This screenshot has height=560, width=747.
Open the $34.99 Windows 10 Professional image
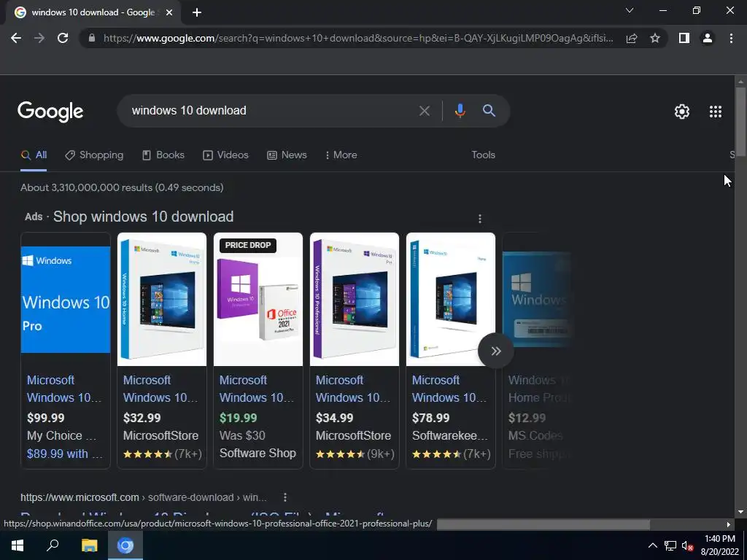click(x=355, y=299)
